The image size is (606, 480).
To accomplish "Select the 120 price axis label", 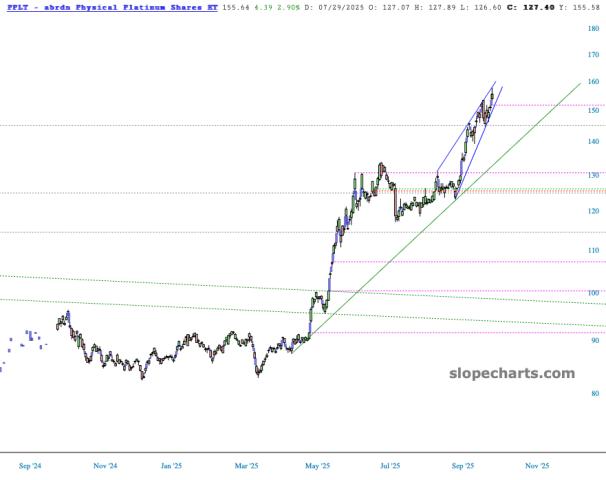I will tap(593, 211).
